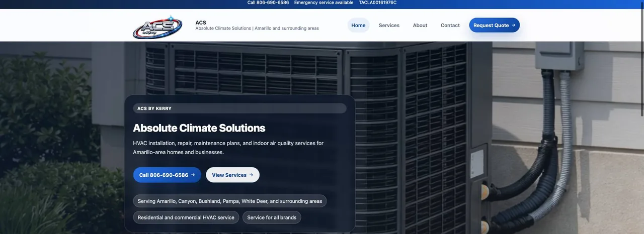Click the HVAC installation description paragraph
This screenshot has width=644, height=234.
228,148
